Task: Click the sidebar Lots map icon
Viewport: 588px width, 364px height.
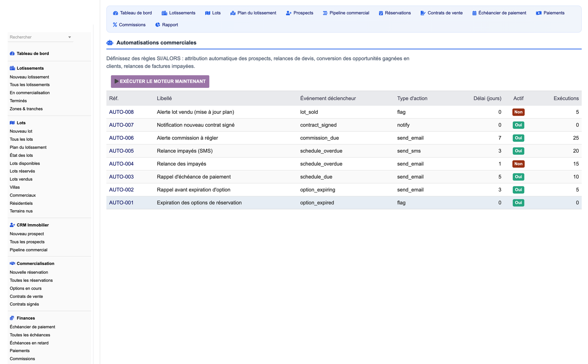Action: tap(12, 123)
